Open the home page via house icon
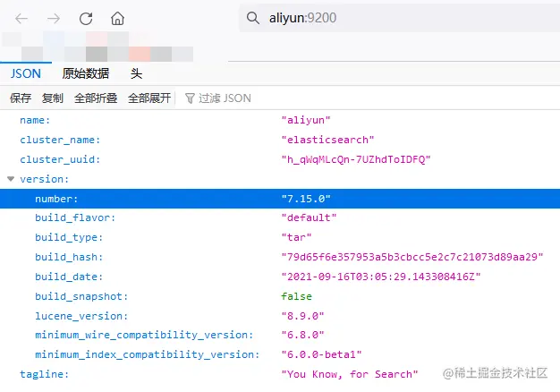Image resolution: width=560 pixels, height=392 pixels. 117,18
